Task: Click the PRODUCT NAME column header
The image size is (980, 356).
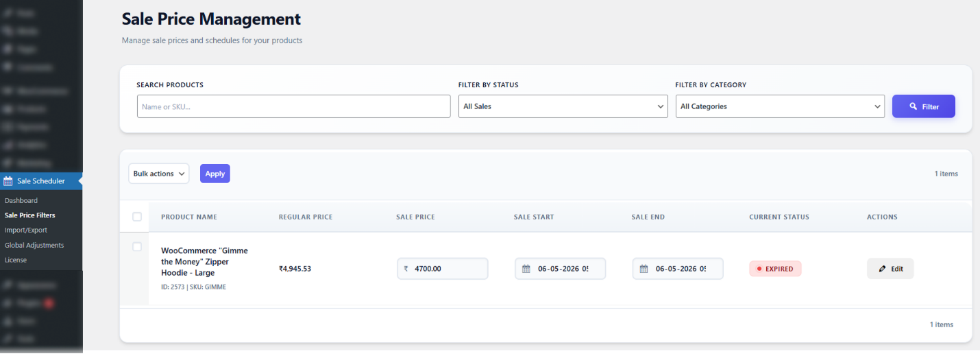Action: click(189, 217)
